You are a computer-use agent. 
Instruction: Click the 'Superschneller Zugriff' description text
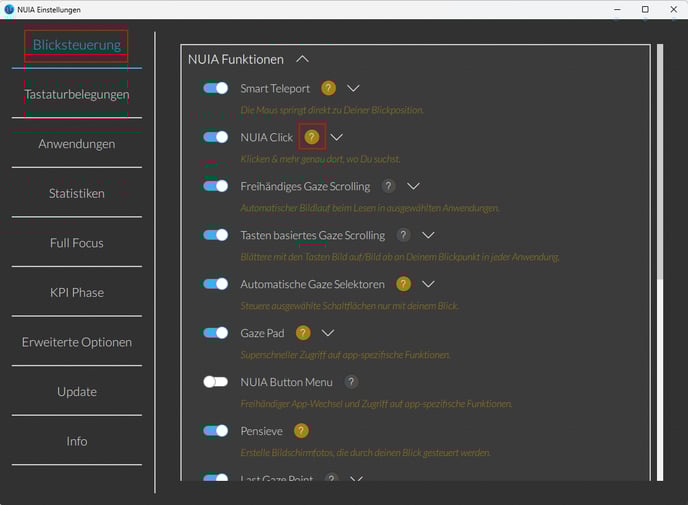click(345, 355)
